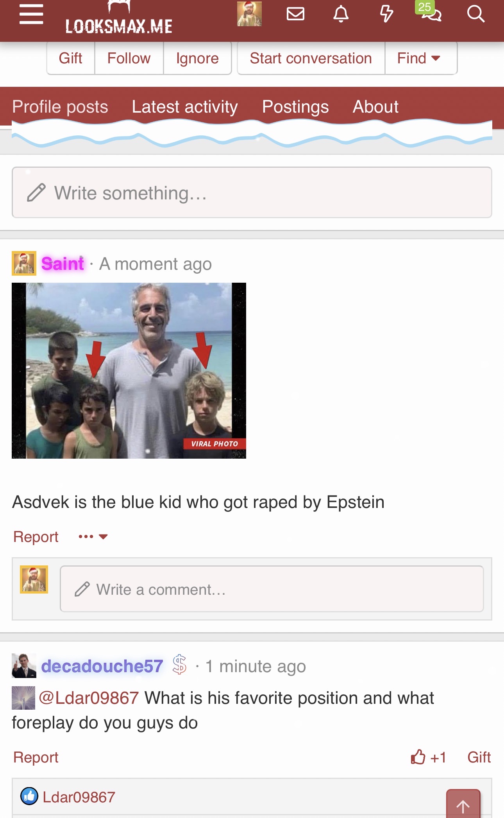Open the inbox envelope icon

(x=295, y=14)
